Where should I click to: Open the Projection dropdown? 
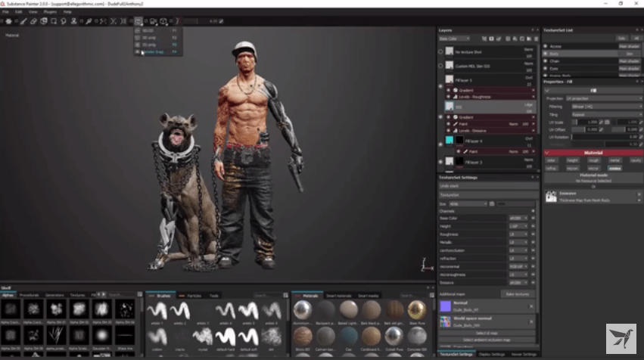coord(604,98)
